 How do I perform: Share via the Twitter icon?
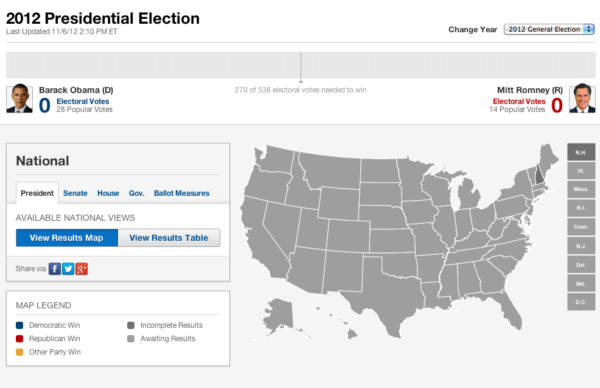pos(68,269)
